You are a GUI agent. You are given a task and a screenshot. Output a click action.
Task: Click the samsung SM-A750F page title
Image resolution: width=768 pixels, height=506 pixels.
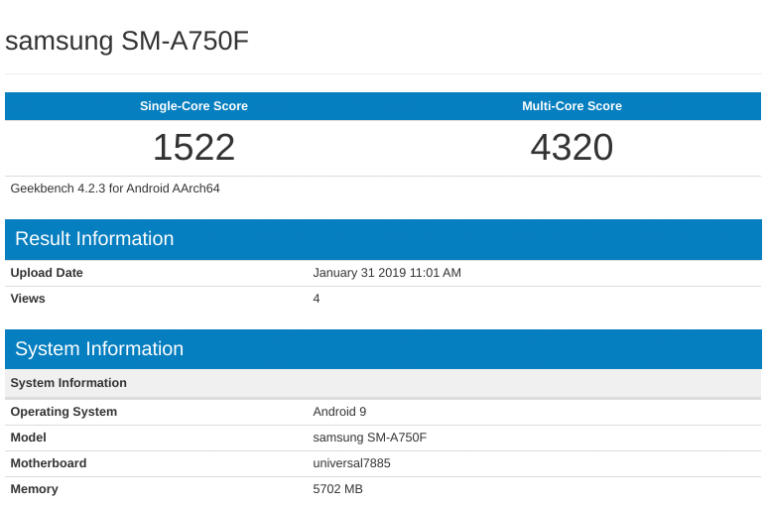coord(127,41)
